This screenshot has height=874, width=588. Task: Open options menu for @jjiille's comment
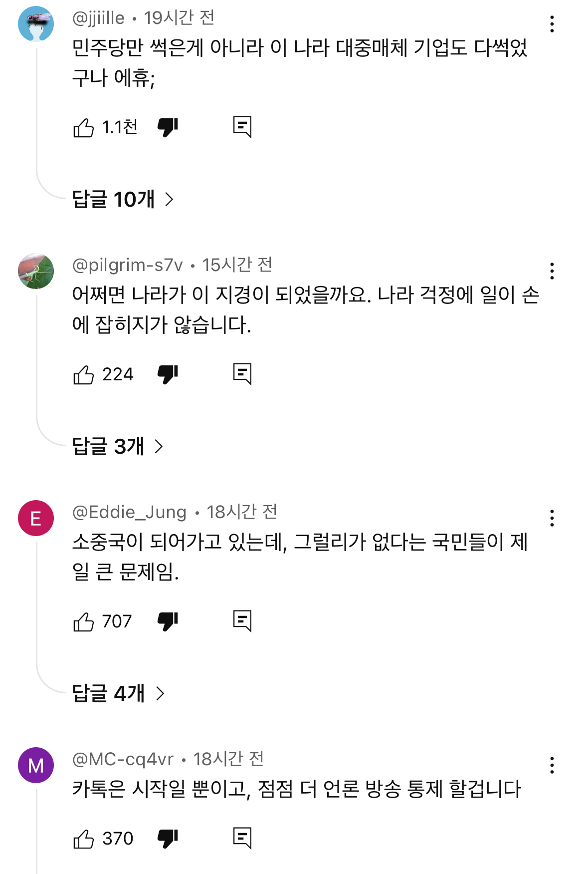(552, 24)
